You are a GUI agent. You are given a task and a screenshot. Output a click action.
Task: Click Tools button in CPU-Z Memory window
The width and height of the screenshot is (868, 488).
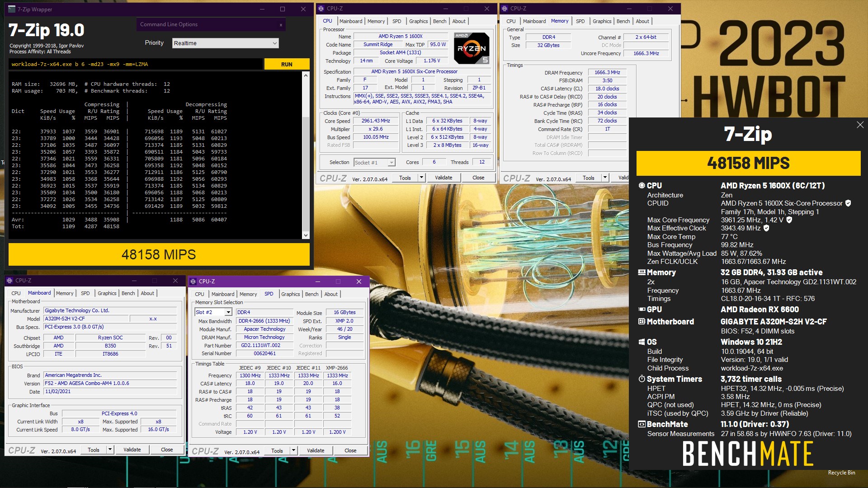pos(589,178)
